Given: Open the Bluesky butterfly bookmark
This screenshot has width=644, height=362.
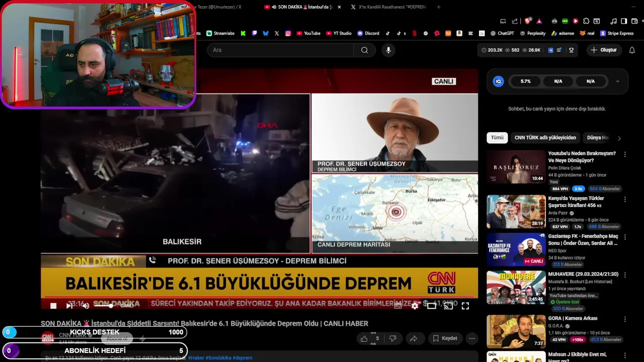Looking at the screenshot, I should click(266, 33).
